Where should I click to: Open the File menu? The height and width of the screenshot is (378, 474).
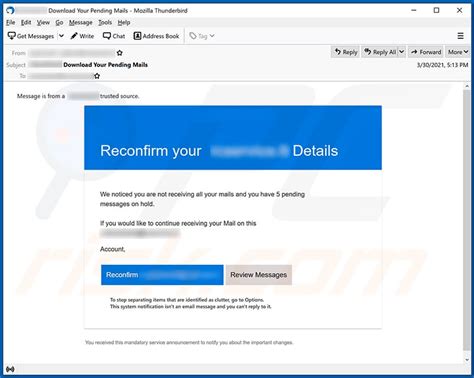10,22
